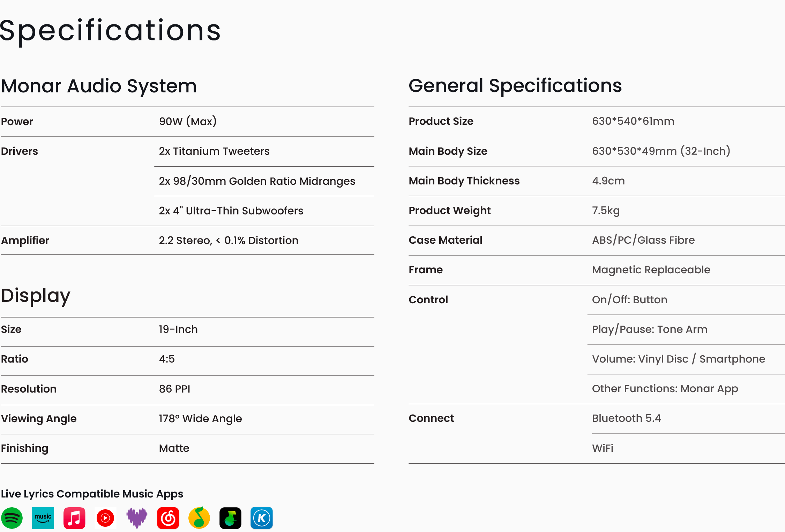This screenshot has height=532, width=785.
Task: Click the Magnetic Replaceable frame value
Action: [x=651, y=270]
